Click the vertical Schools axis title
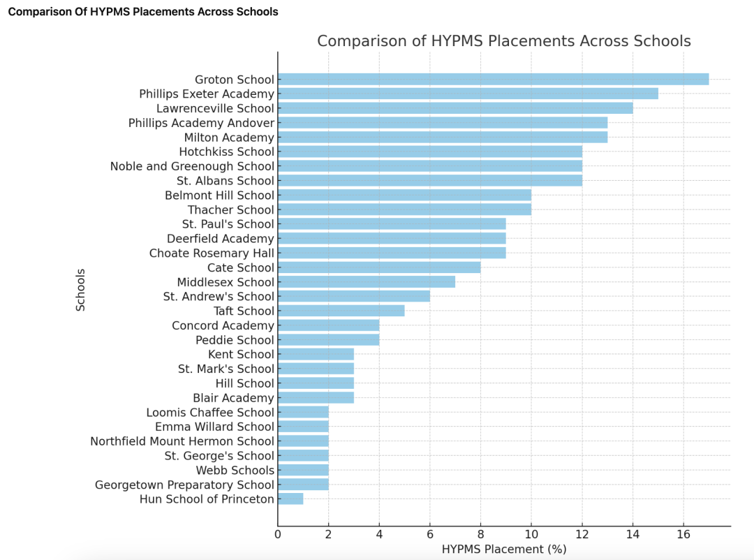The width and height of the screenshot is (754, 560). [80, 289]
